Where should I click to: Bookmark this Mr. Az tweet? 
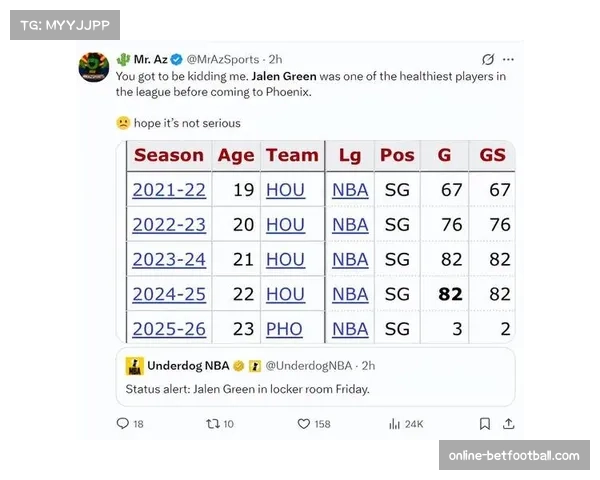tap(484, 424)
